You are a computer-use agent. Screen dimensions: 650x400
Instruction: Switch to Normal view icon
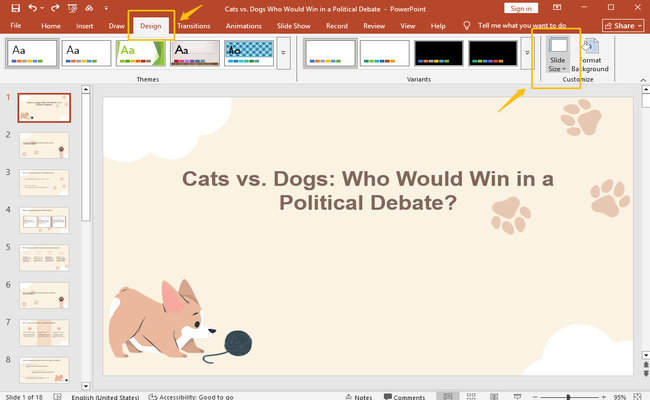(x=448, y=397)
